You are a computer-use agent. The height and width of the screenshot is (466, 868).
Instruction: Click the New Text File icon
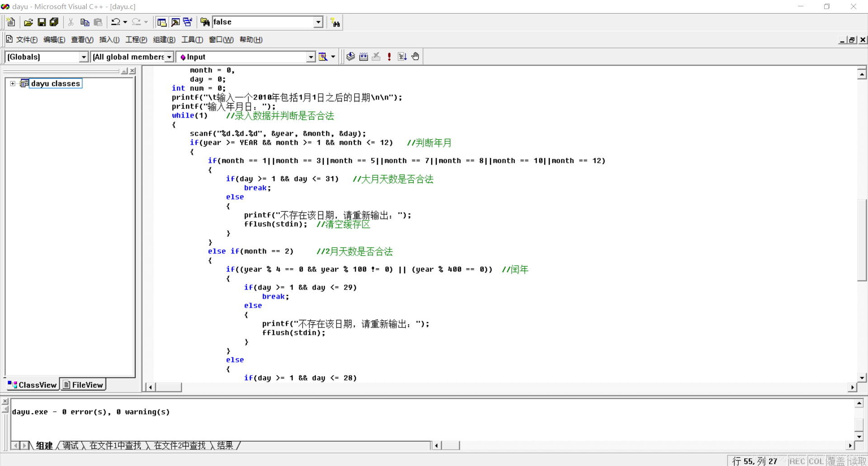point(11,22)
